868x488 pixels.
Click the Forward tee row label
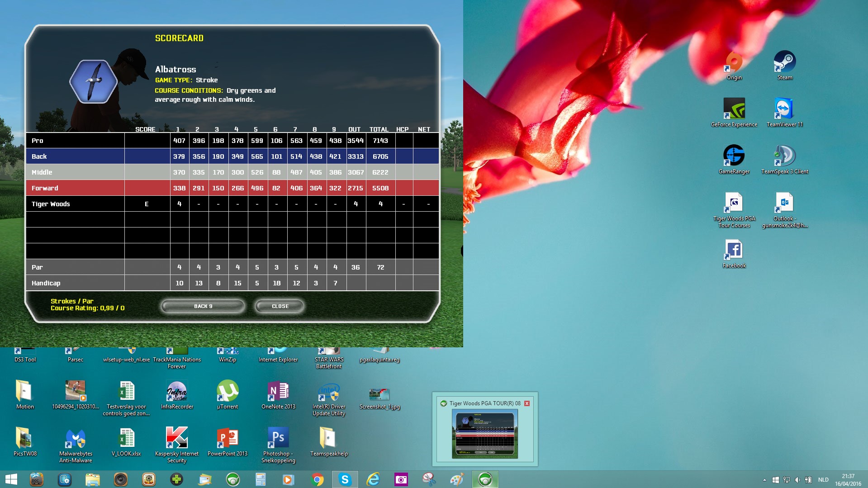point(45,188)
